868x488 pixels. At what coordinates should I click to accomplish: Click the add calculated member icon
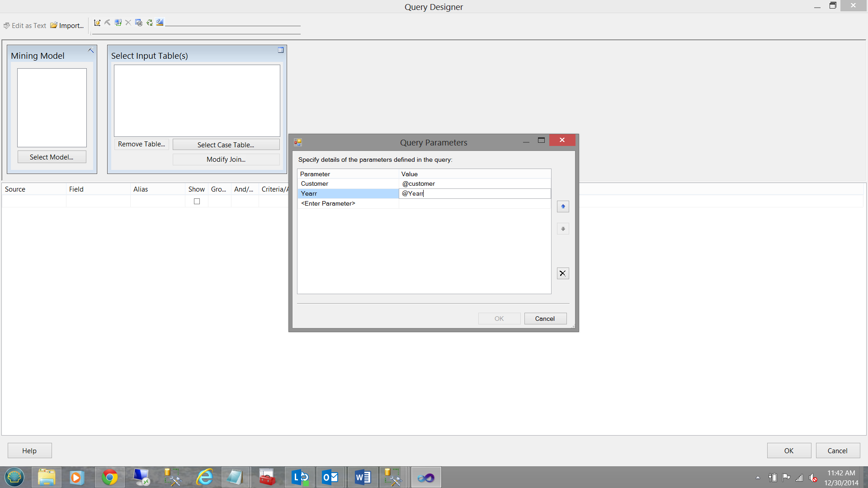[x=118, y=23]
